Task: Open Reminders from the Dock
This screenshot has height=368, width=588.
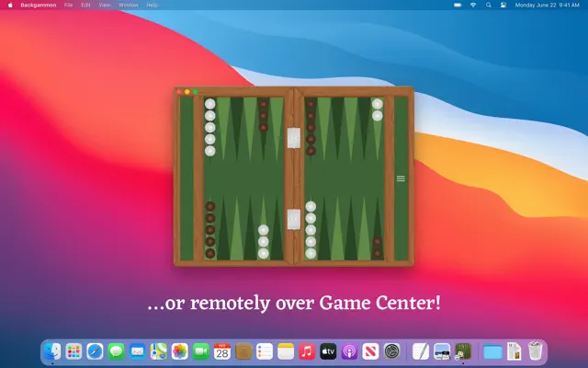Action: (265, 351)
